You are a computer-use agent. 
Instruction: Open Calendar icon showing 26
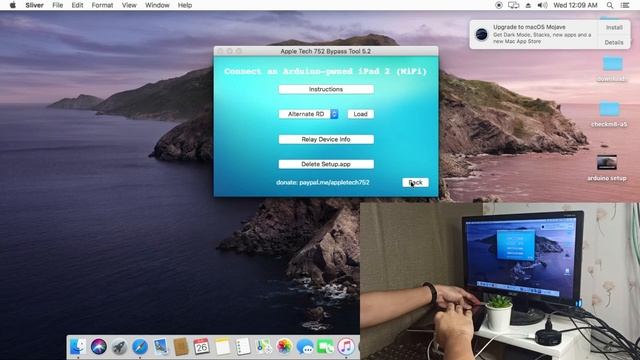click(x=202, y=347)
